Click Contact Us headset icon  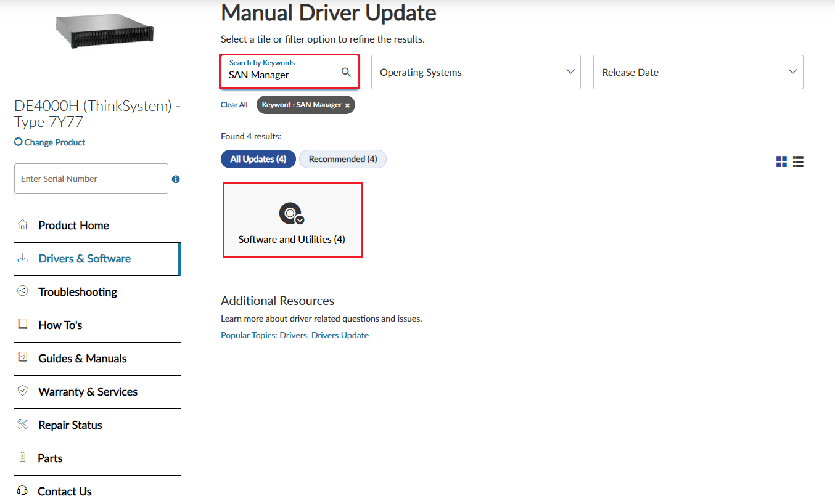pyautogui.click(x=23, y=490)
